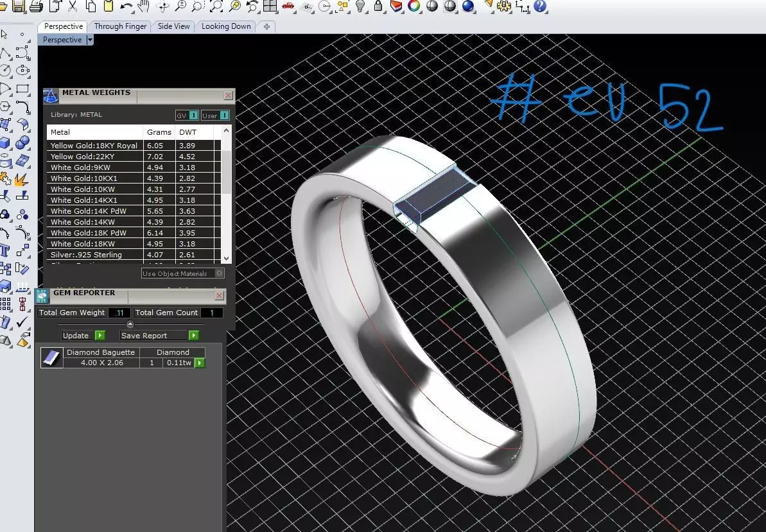Switch to the Through Finger tab
Image resolution: width=766 pixels, height=532 pixels.
(x=120, y=26)
